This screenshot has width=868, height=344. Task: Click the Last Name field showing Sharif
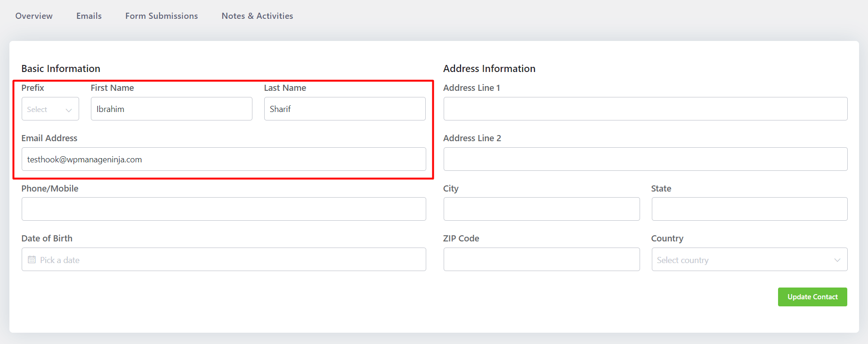pyautogui.click(x=345, y=109)
